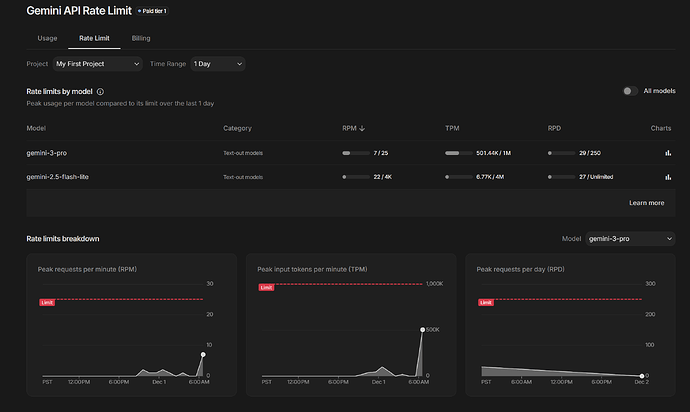Click gemini-2.5-flash-lite RPD bar 27/Unlimited
This screenshot has width=690, height=412.
pyautogui.click(x=562, y=177)
